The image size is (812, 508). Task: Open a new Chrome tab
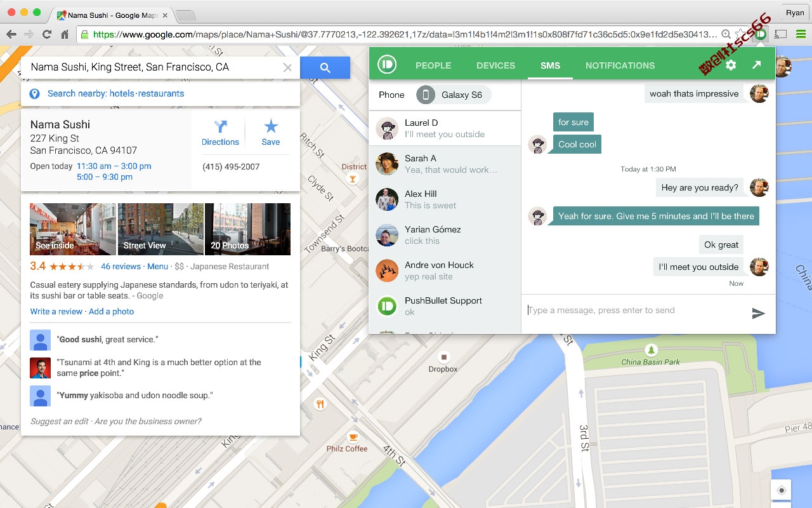tap(185, 15)
